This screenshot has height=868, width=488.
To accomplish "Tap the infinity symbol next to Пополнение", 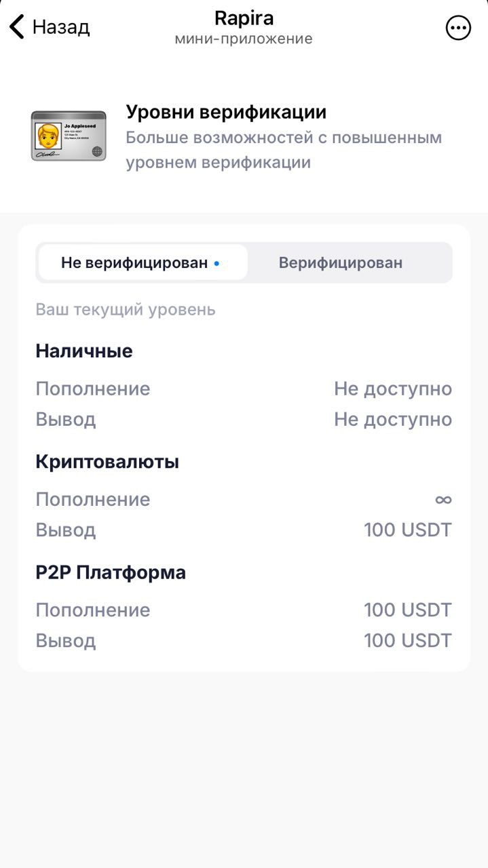I will pos(443,499).
